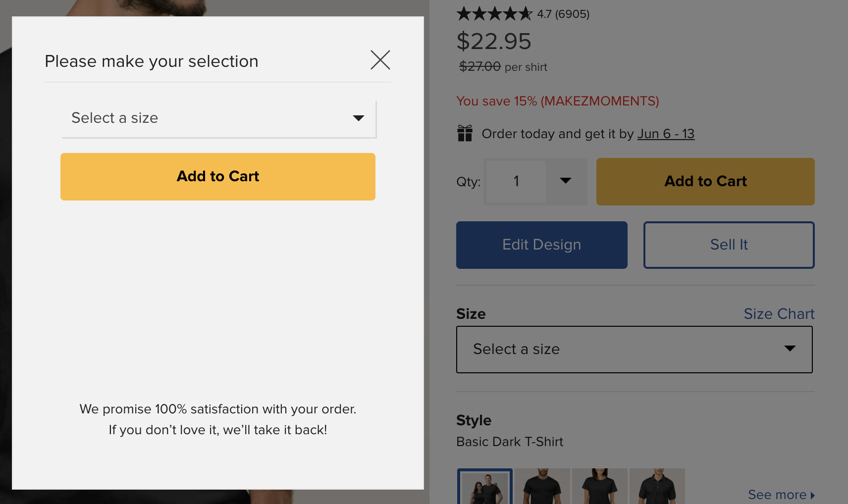Viewport: 848px width, 504px height.
Task: Open the modal's Select a size dropdown
Action: pos(219,119)
